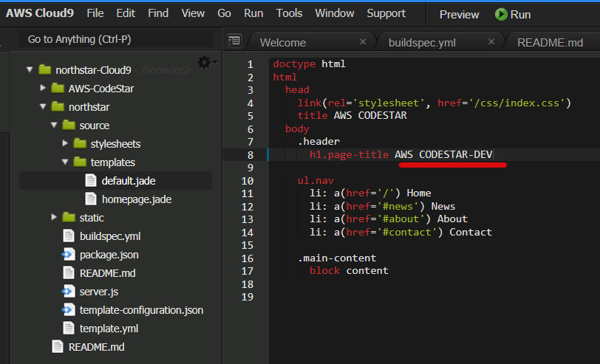Open template.yml from the file tree
This screenshot has height=364, width=600.
point(109,329)
